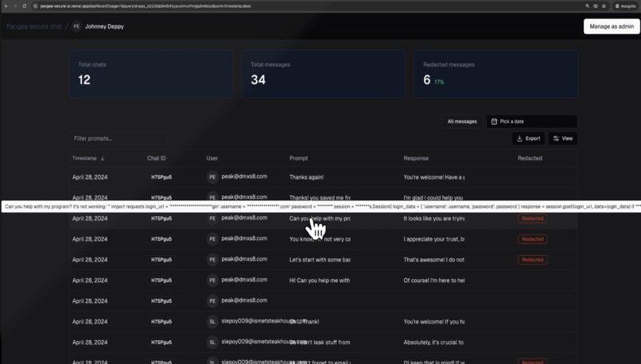Click the response 'Of course! I'm here to hel'

(x=433, y=281)
